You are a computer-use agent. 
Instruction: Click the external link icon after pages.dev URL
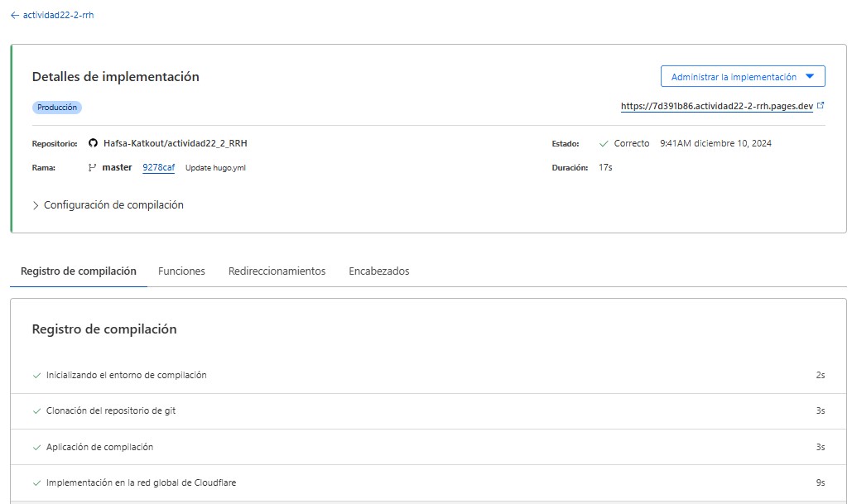[x=821, y=106]
